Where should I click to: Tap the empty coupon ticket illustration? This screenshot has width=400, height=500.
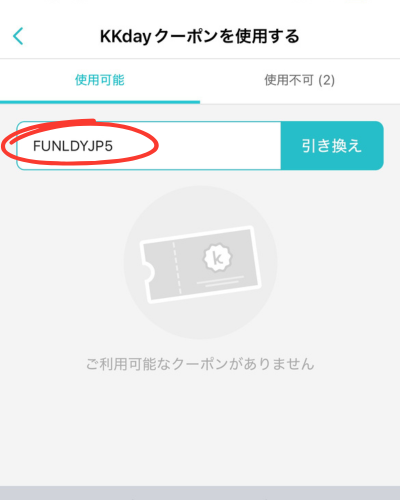(x=200, y=264)
